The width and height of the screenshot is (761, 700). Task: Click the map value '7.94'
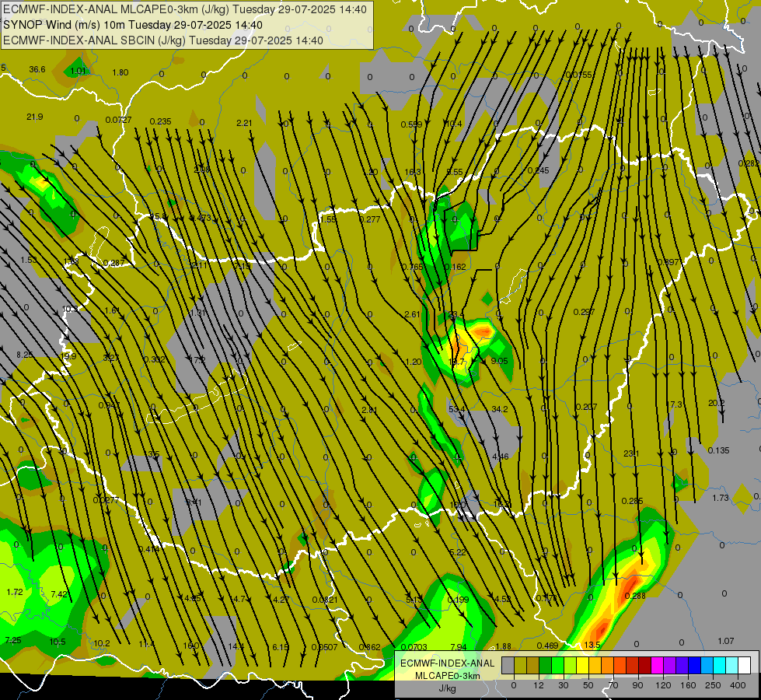[x=458, y=647]
